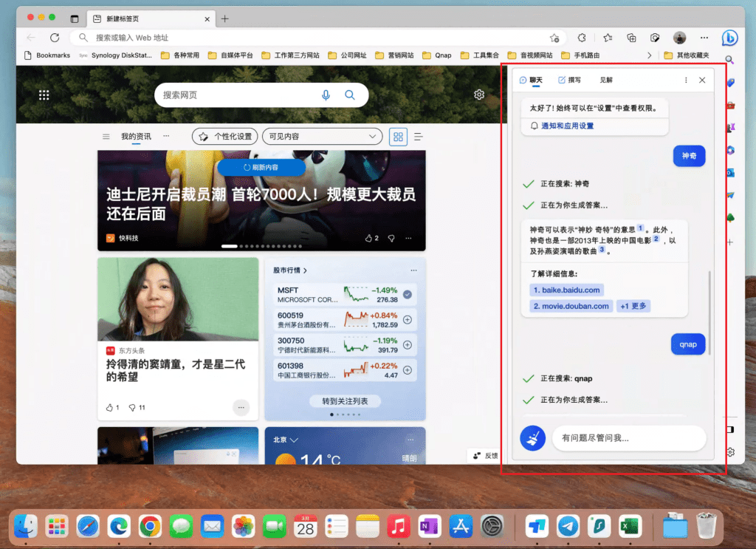Screen dimensions: 756x549
Task: Expand the 北京 weather location chevron
Action: [294, 440]
